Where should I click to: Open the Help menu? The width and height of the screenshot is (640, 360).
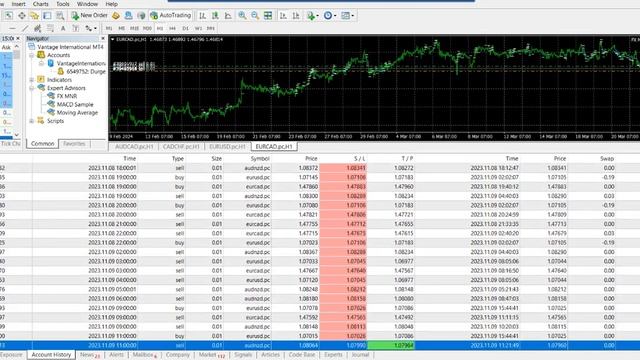coord(111,4)
